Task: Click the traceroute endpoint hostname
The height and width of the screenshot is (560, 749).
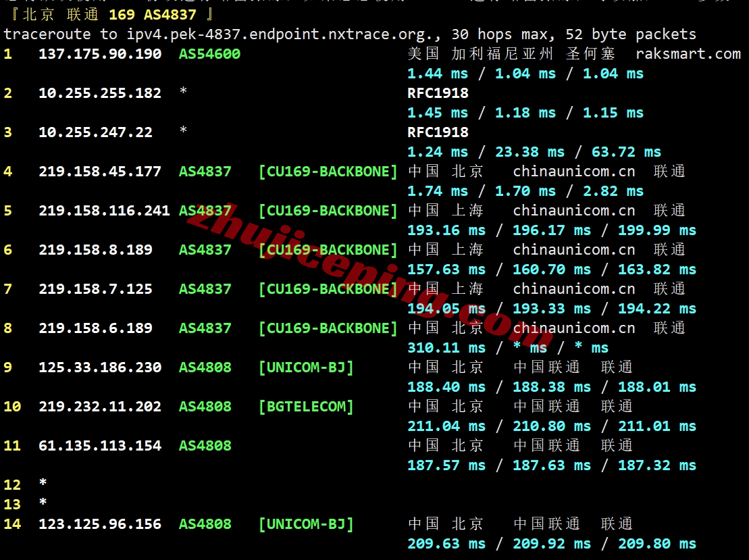Action: (x=284, y=34)
